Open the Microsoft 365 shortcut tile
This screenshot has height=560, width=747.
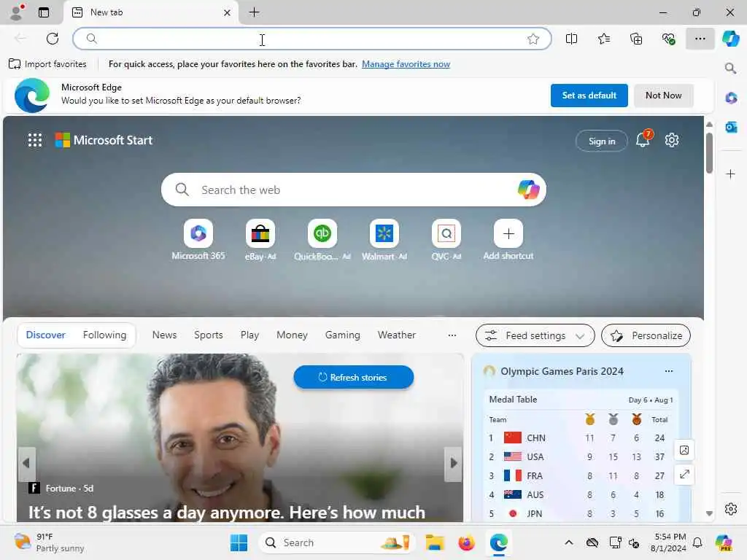pos(198,240)
